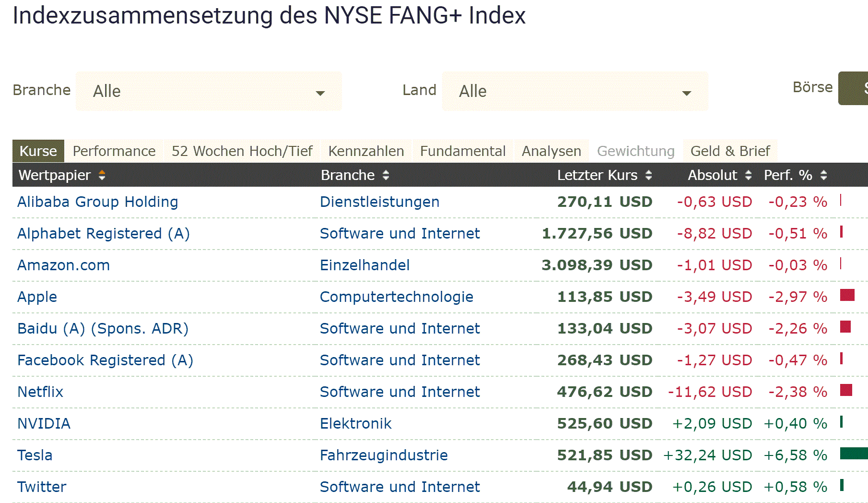868x503 pixels.
Task: Open the Geld & Brief tab
Action: 730,151
